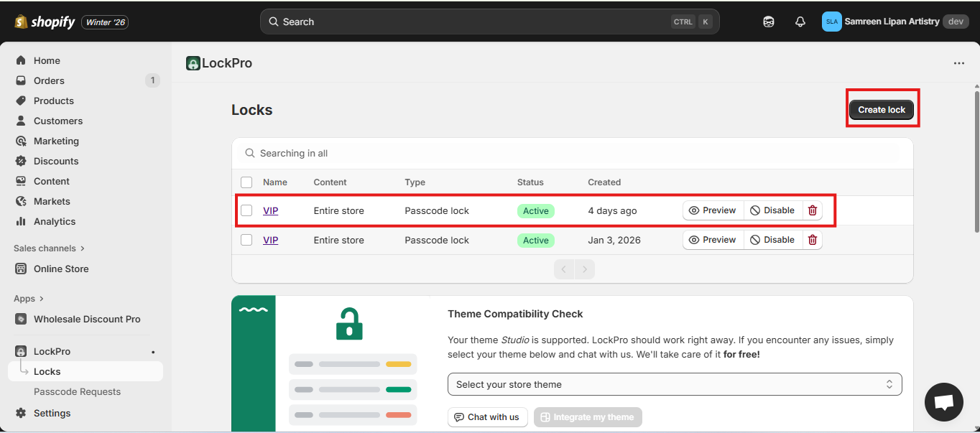This screenshot has height=433, width=980.
Task: Select checkbox for Jan 3, 2026 VIP lock
Action: click(x=246, y=240)
